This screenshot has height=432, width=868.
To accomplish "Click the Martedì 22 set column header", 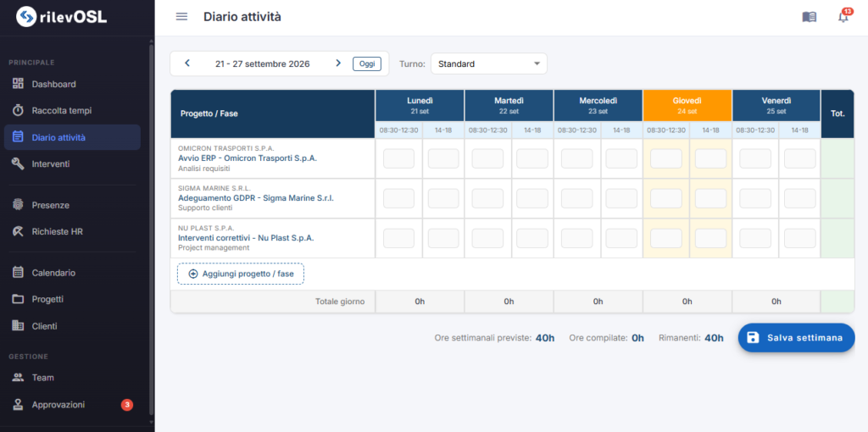I will (x=509, y=106).
